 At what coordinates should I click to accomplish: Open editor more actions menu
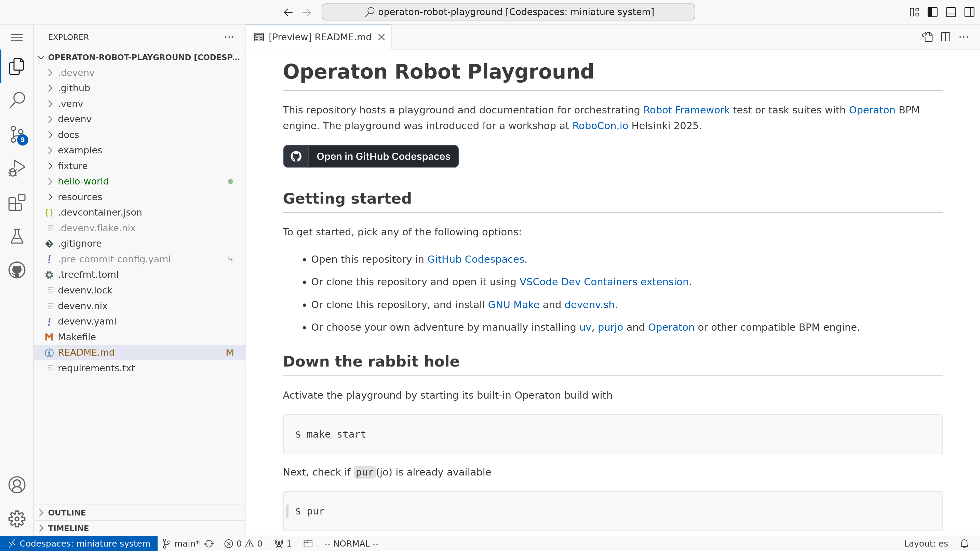[964, 37]
